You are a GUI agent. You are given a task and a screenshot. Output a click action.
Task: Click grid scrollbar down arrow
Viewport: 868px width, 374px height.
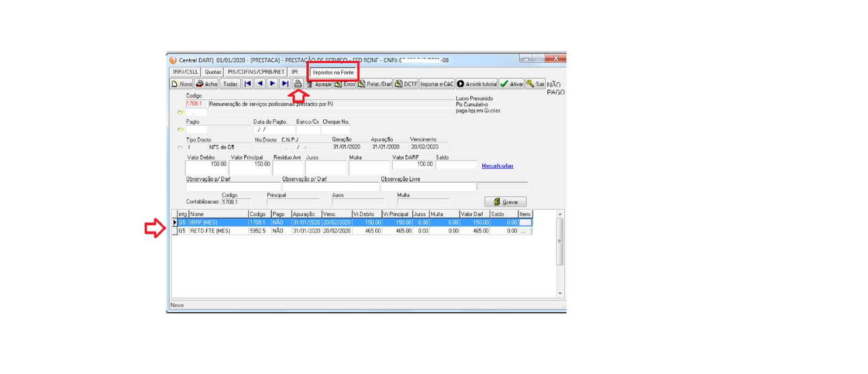pyautogui.click(x=560, y=293)
